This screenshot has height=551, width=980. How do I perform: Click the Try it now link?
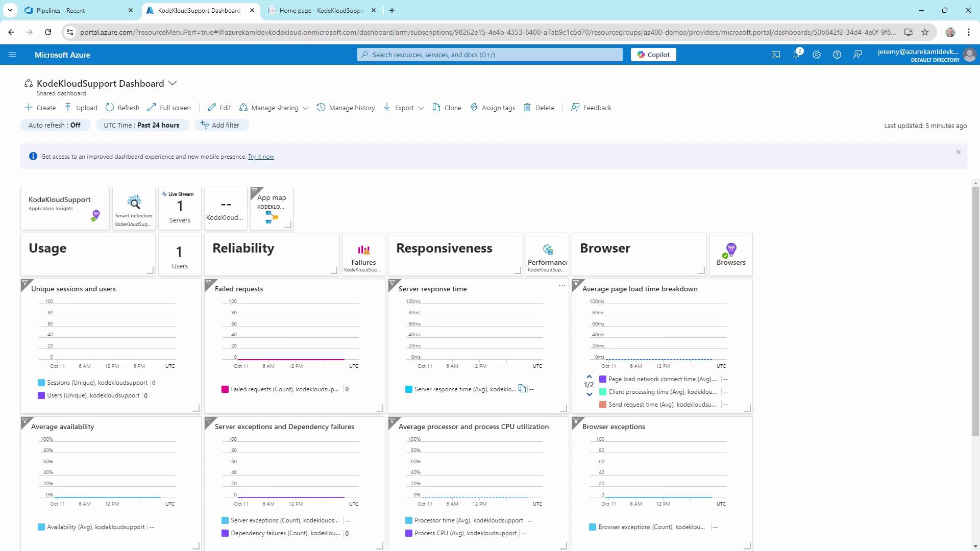(261, 157)
